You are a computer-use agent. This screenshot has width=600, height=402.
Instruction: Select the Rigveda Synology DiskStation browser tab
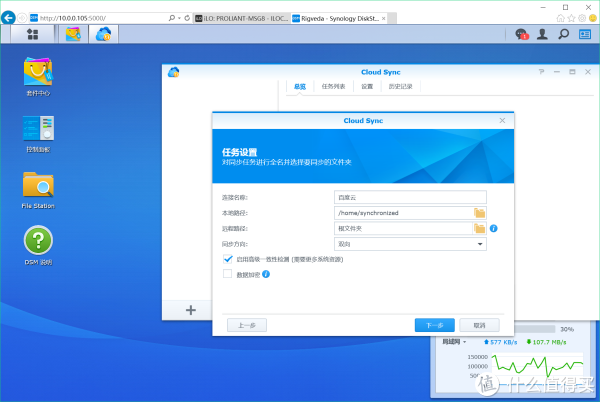pyautogui.click(x=340, y=18)
